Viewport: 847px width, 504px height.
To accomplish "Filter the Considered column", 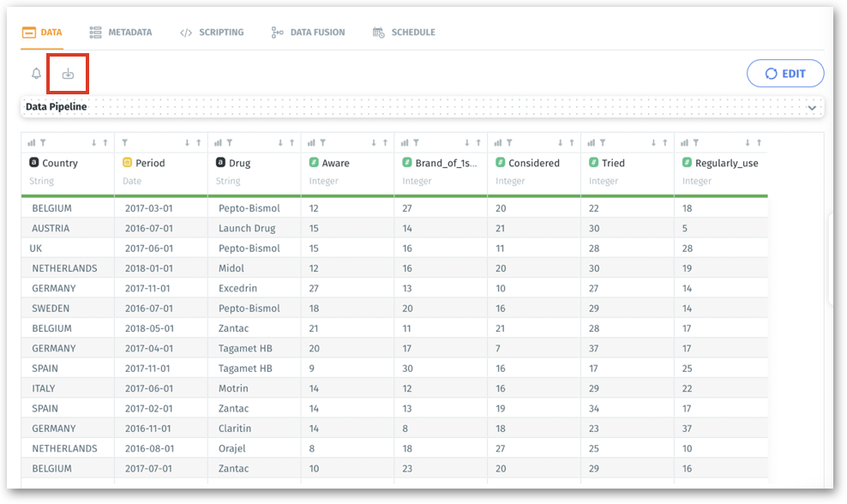I will point(509,142).
